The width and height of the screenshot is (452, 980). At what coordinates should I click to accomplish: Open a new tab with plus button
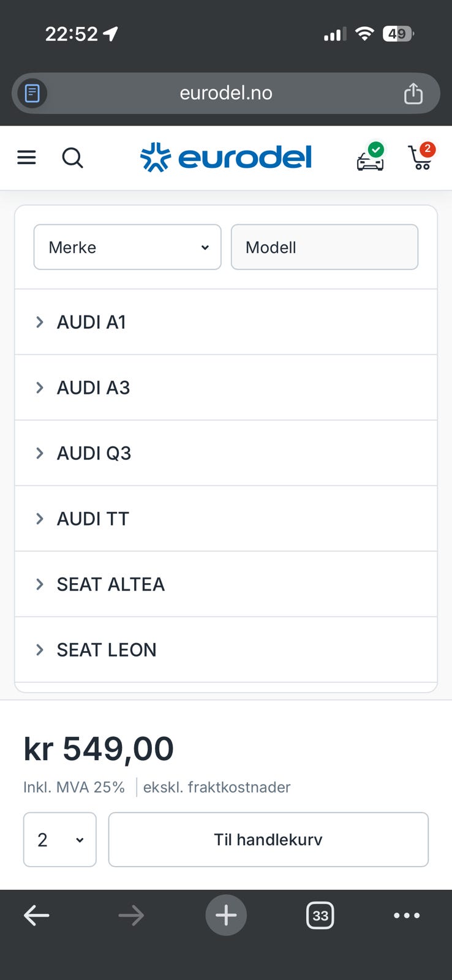point(226,916)
